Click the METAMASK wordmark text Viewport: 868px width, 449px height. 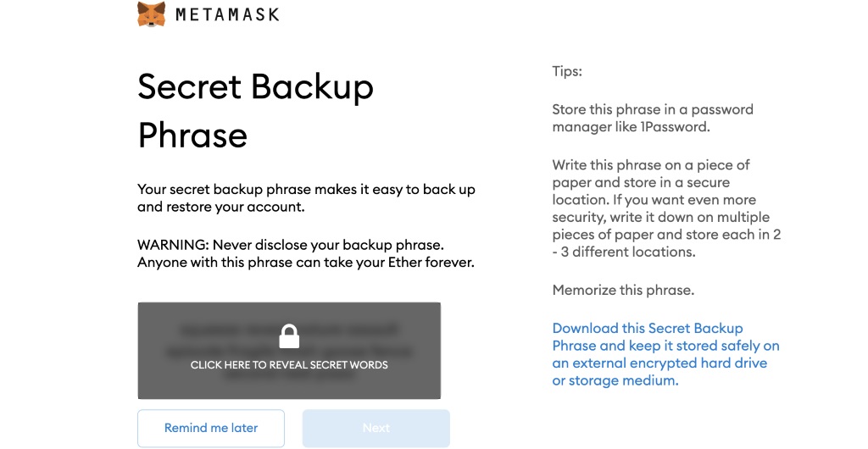(x=226, y=14)
